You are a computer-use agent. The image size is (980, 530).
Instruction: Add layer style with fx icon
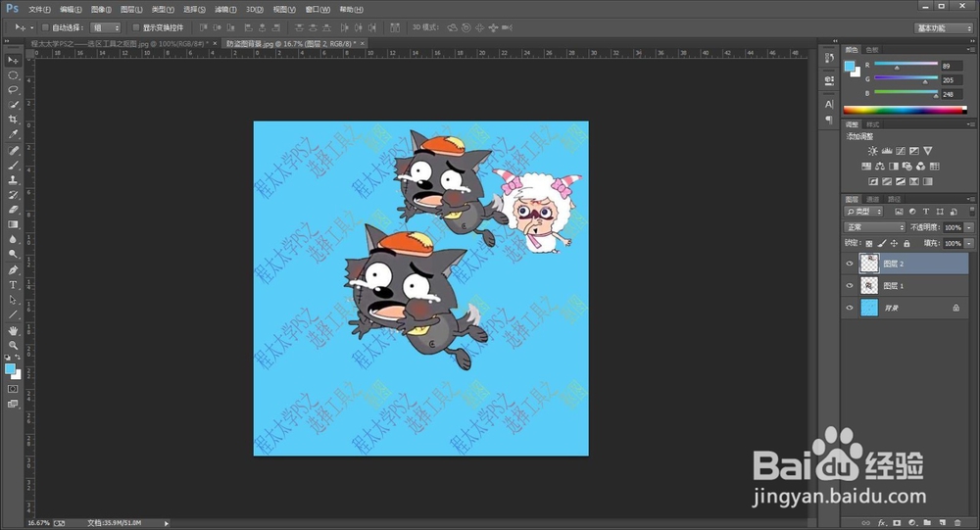click(x=882, y=522)
